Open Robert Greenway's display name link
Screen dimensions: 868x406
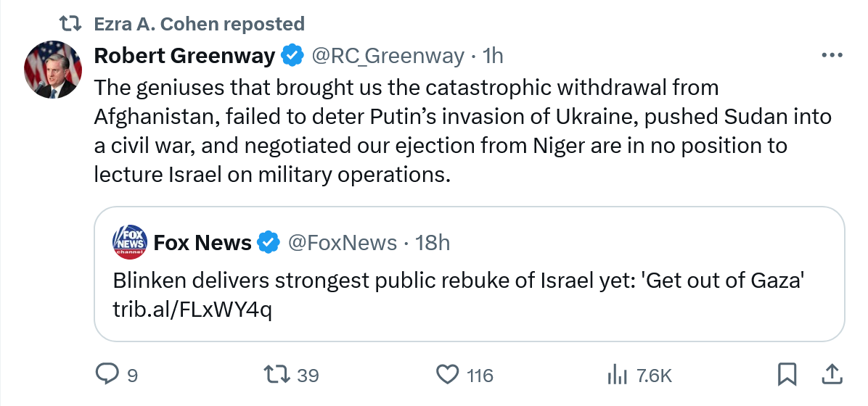(x=184, y=55)
